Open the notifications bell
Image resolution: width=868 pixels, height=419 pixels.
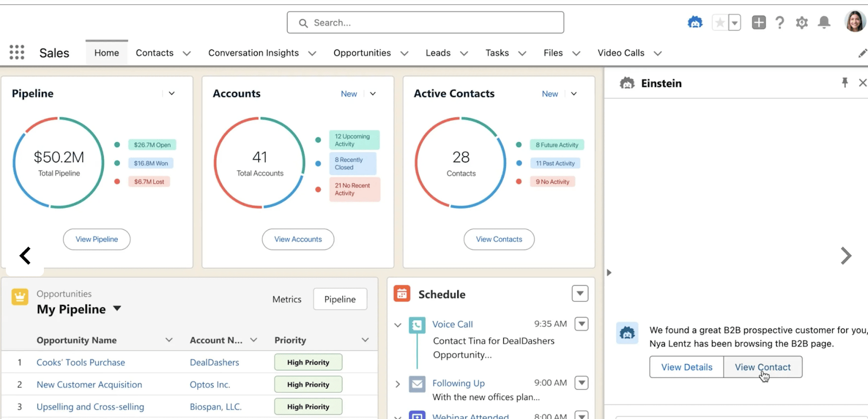824,22
